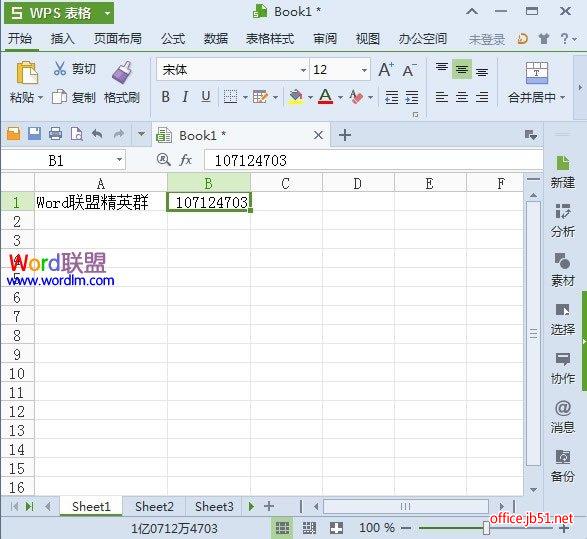This screenshot has width=587, height=539.
Task: Toggle middle vertical alignment
Action: [x=462, y=69]
